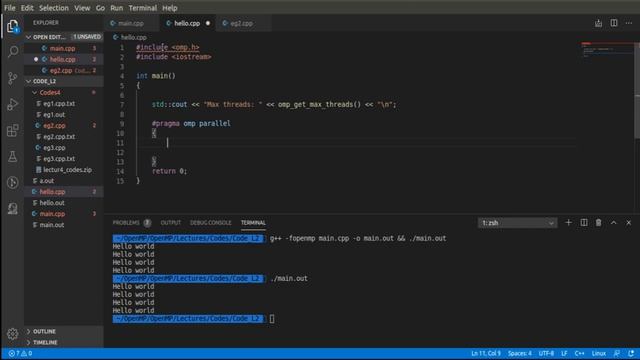The height and width of the screenshot is (360, 640).
Task: Expand the Timeline section
Action: coord(63,342)
